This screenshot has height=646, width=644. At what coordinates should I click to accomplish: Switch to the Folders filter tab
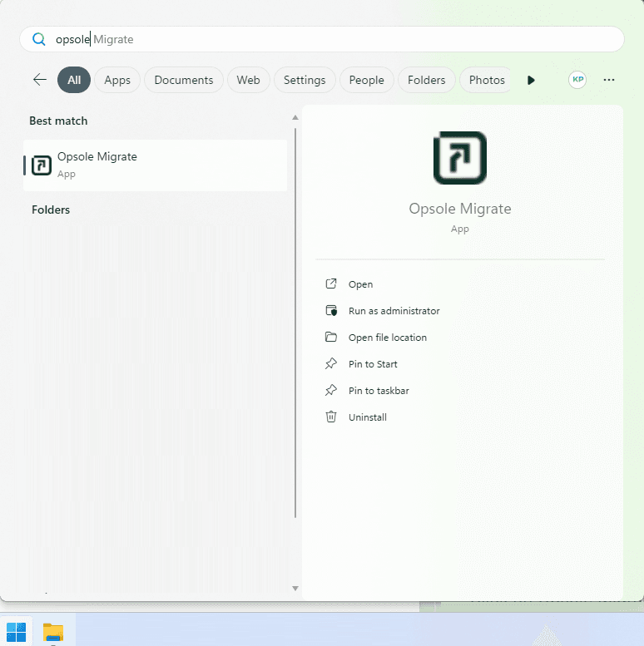pyautogui.click(x=426, y=80)
